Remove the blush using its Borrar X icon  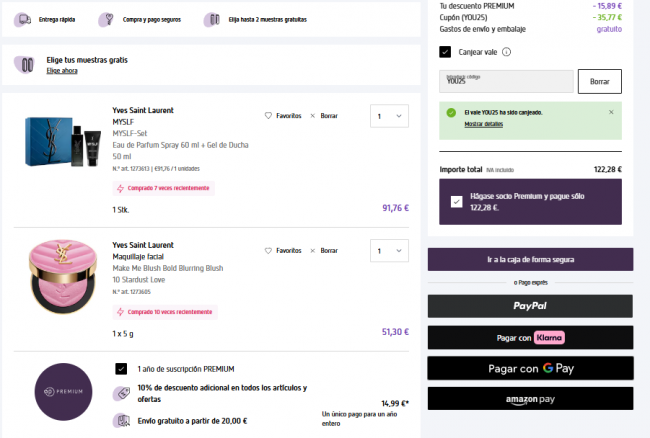313,251
